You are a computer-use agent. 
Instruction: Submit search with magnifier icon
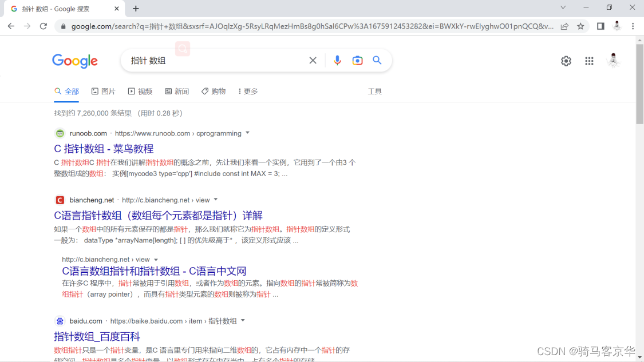pos(377,61)
